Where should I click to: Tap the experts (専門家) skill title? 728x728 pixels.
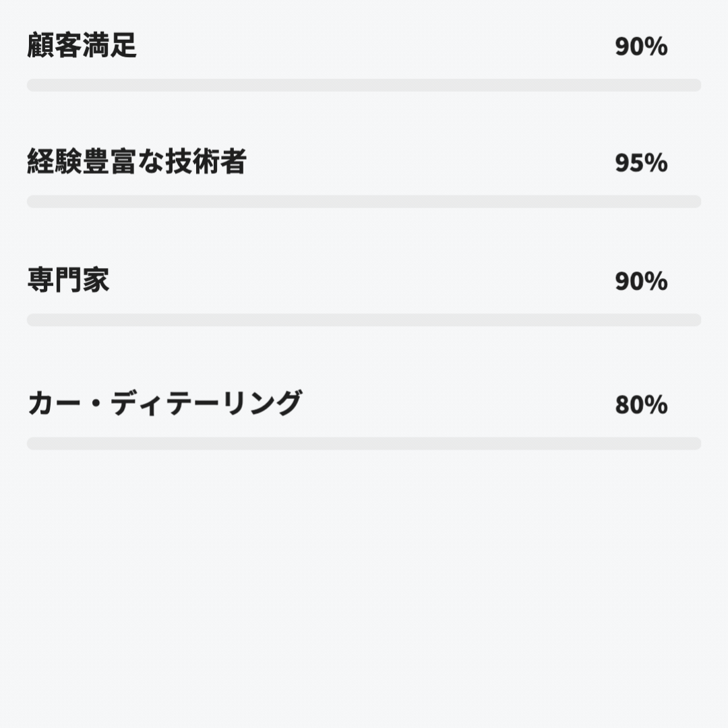click(x=68, y=280)
